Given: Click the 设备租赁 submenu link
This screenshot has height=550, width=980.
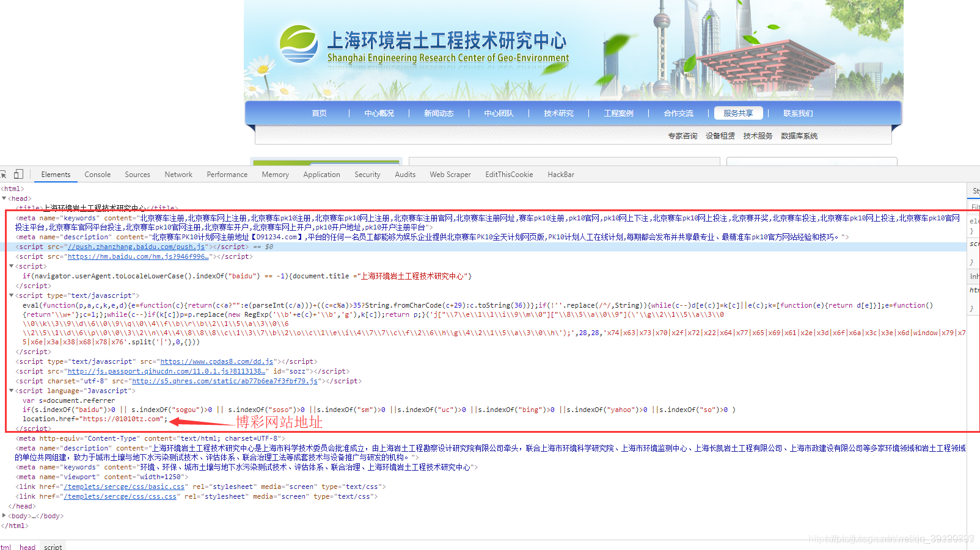Looking at the screenshot, I should [720, 136].
